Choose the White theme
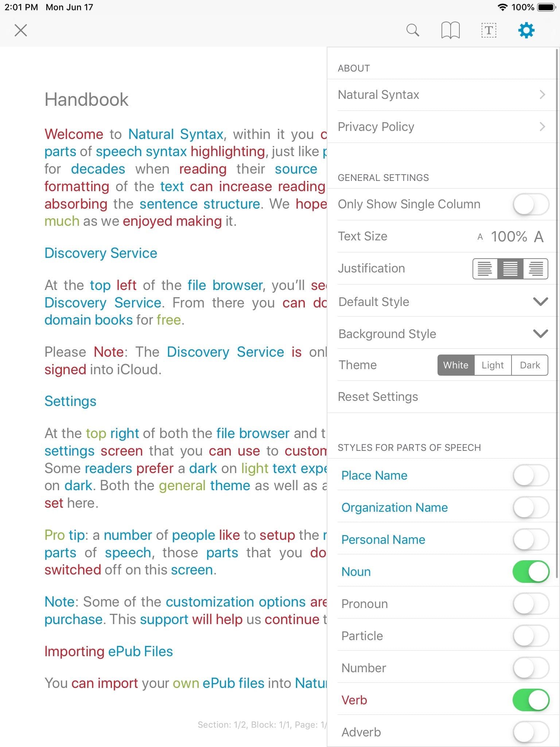 point(456,365)
